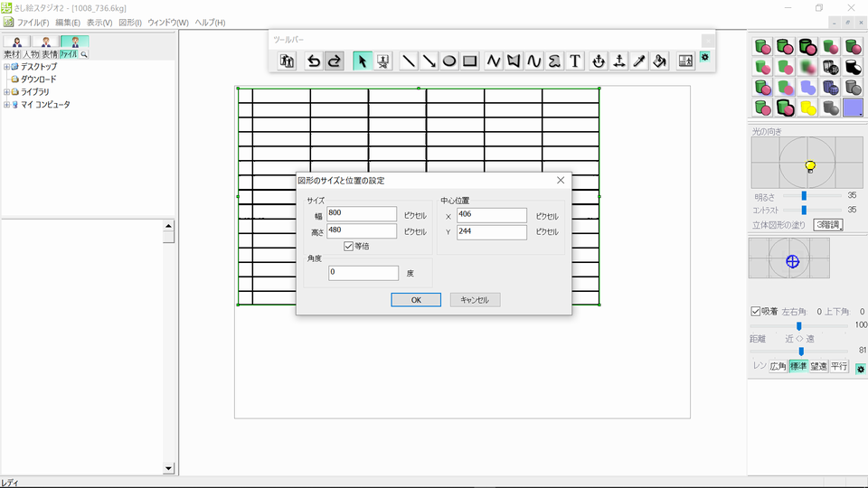
Task: Select the 広角 lens option
Action: [x=778, y=366]
